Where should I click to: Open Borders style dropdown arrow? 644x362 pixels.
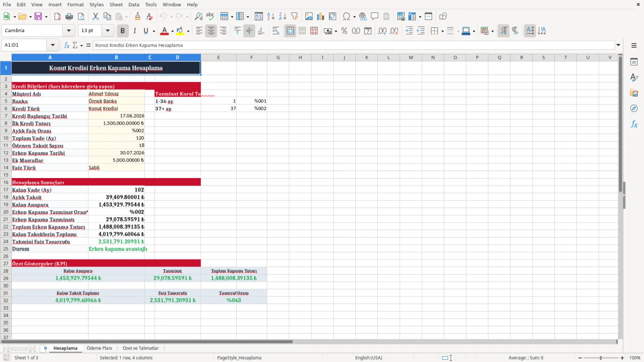click(x=442, y=31)
